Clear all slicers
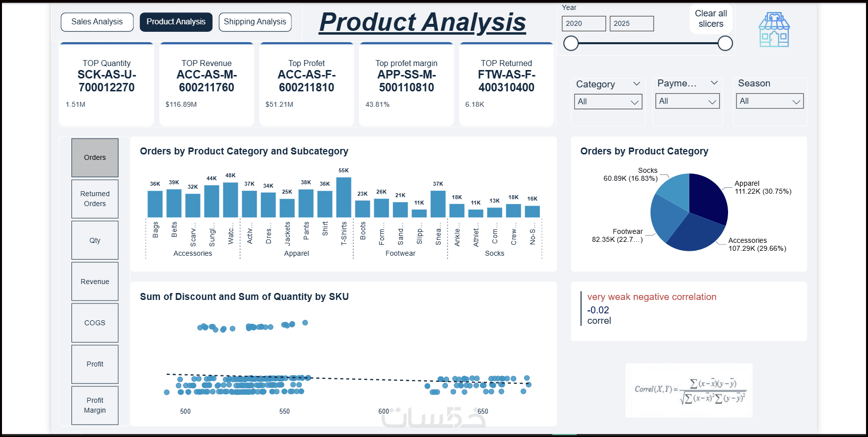Image resolution: width=868 pixels, height=437 pixels. [711, 19]
